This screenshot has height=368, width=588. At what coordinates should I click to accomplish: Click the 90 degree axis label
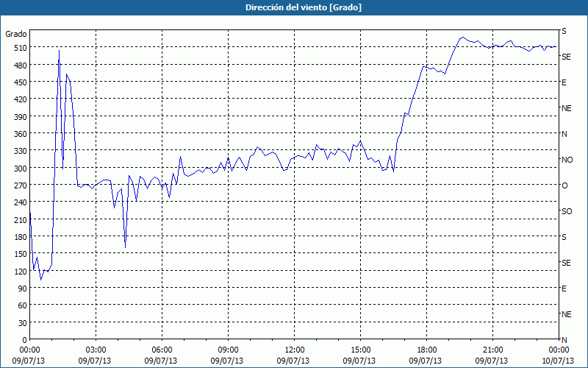click(x=23, y=289)
